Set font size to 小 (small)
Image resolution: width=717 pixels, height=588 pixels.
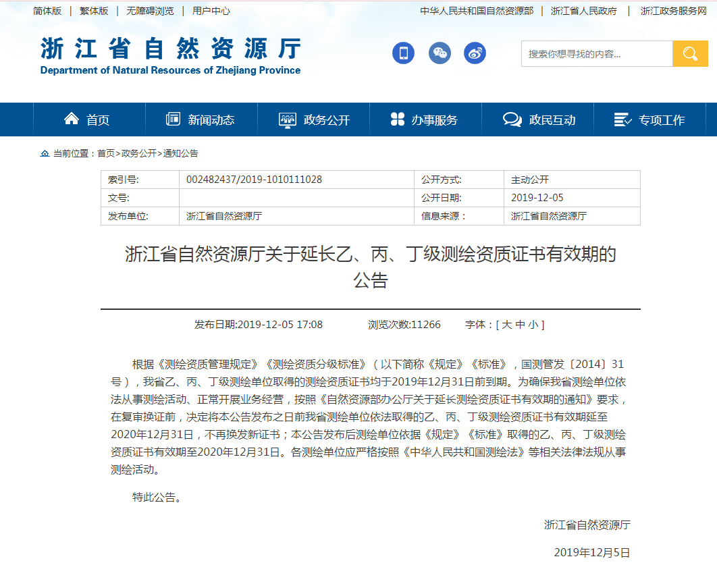click(533, 325)
